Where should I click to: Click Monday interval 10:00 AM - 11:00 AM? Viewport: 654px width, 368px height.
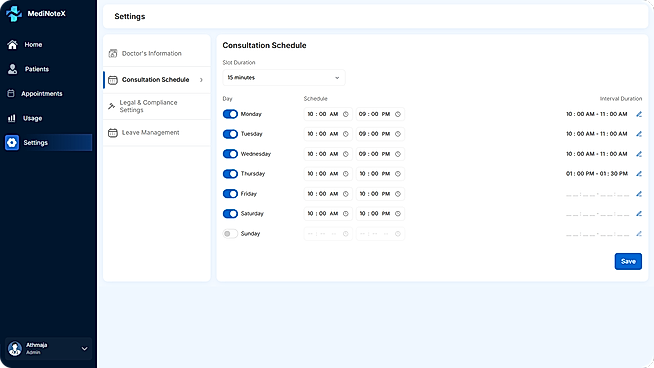(596, 114)
